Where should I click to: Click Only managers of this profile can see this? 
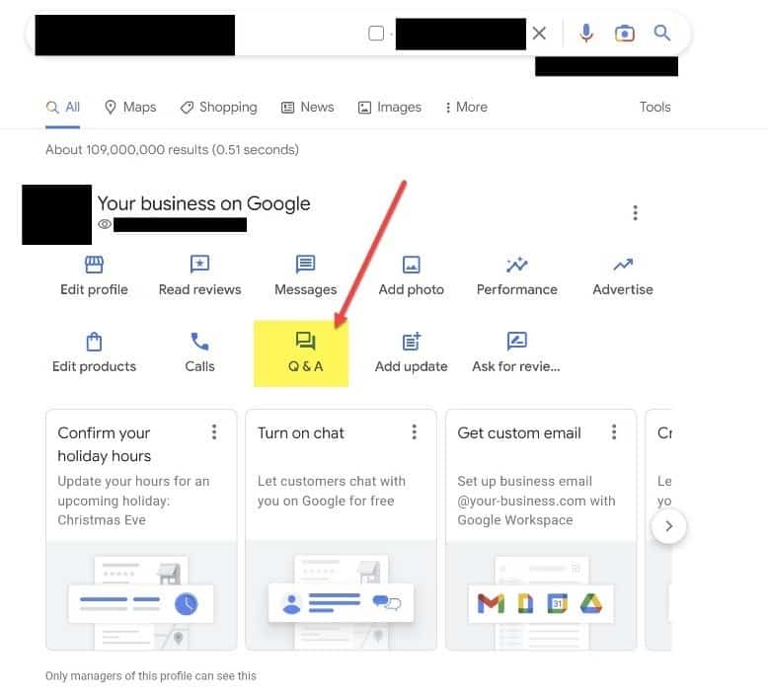[x=151, y=676]
